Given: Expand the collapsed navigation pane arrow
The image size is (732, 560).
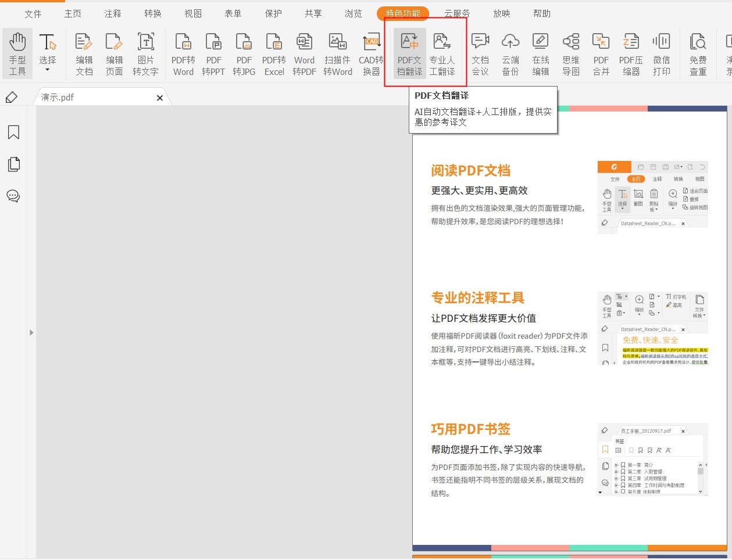Looking at the screenshot, I should point(31,333).
